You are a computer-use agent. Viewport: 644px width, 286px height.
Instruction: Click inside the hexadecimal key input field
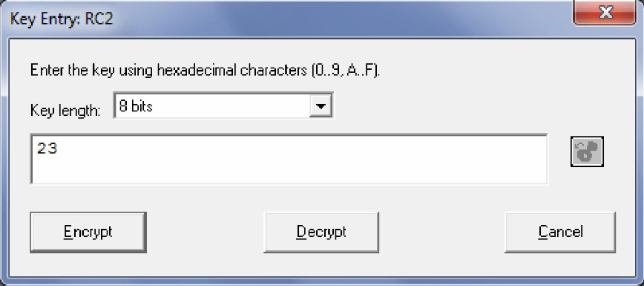point(289,159)
